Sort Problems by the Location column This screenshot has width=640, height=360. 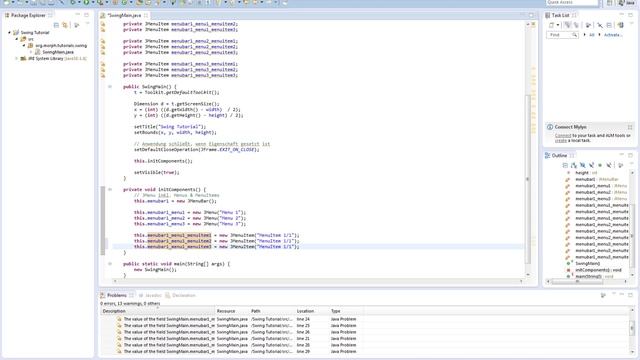point(312,311)
